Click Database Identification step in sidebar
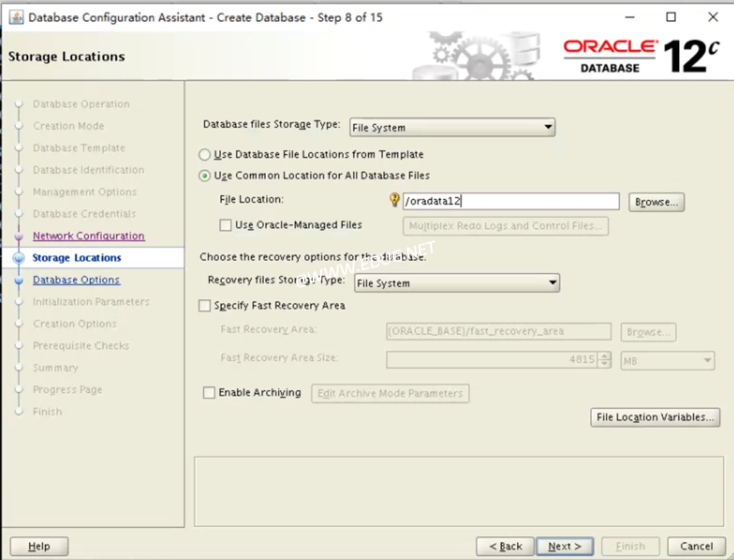This screenshot has height=560, width=734. tap(88, 170)
